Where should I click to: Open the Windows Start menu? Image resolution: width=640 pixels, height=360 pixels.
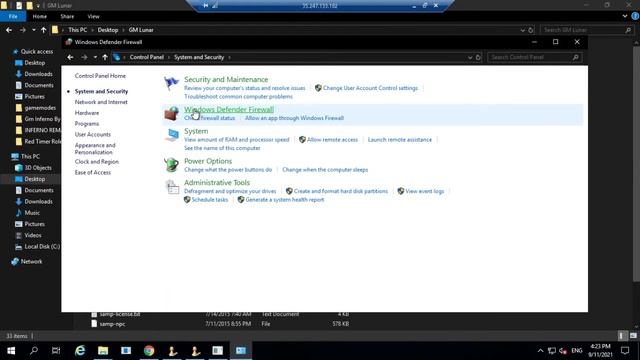[11, 351]
